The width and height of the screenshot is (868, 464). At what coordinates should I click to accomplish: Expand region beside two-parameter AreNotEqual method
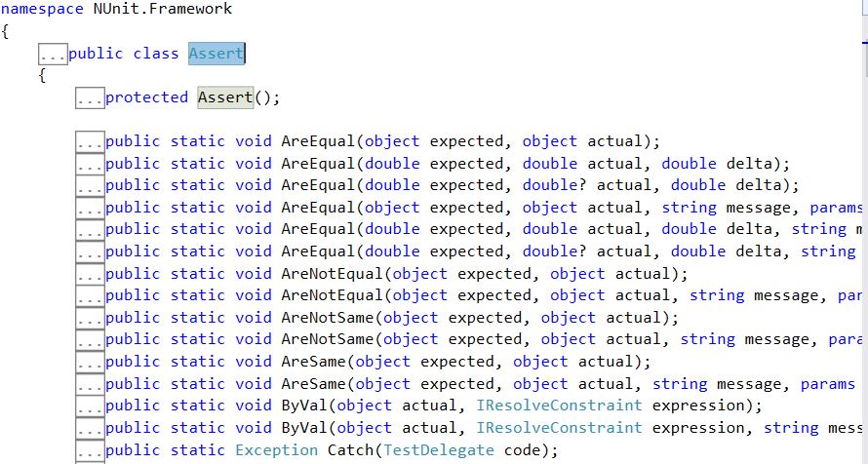(90, 274)
